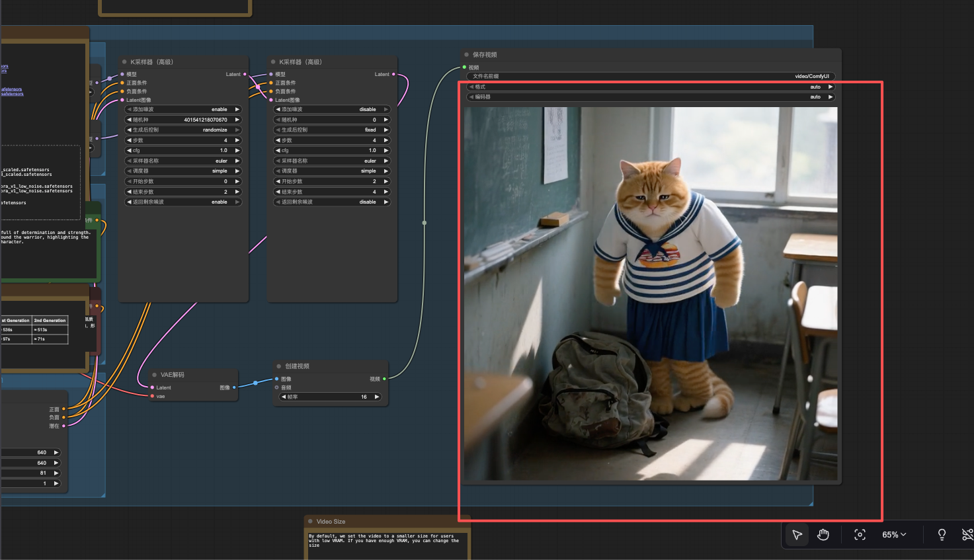
Task: Toggle link visibility scissors icon
Action: click(967, 535)
